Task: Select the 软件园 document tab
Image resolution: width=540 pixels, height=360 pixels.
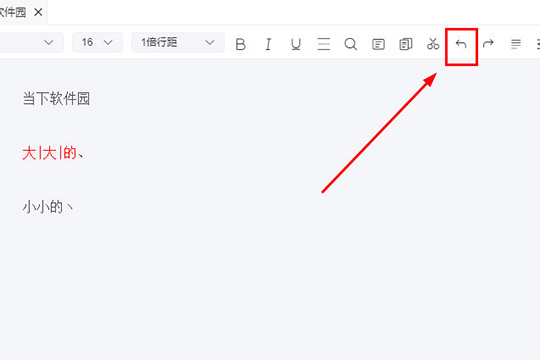Action: click(x=13, y=12)
